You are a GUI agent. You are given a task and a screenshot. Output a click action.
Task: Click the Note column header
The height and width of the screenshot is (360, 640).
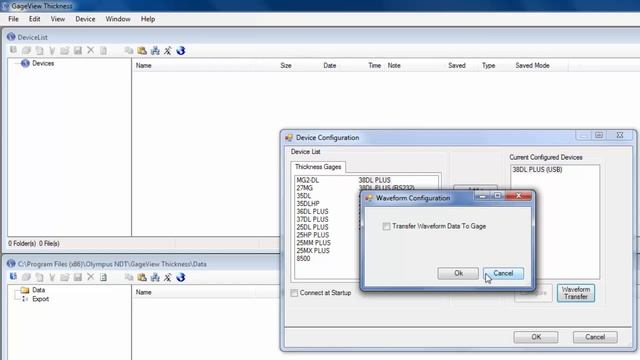394,65
